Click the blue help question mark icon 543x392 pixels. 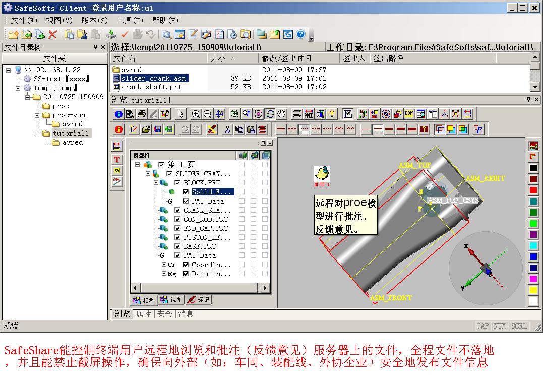(x=301, y=34)
